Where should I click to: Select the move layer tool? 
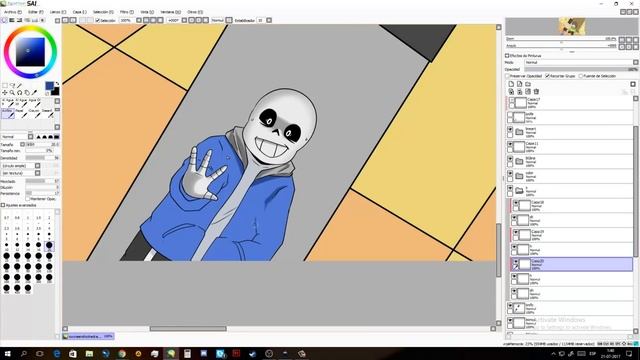point(5,93)
